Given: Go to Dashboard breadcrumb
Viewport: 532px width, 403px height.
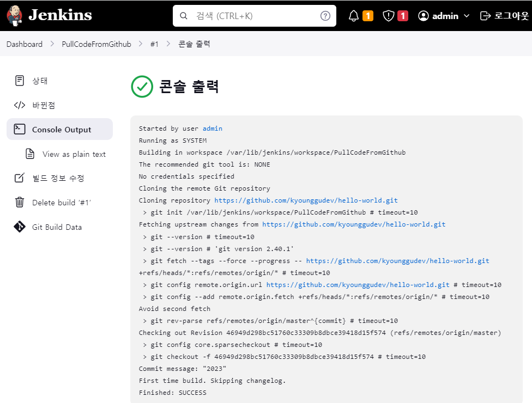Looking at the screenshot, I should (x=25, y=44).
